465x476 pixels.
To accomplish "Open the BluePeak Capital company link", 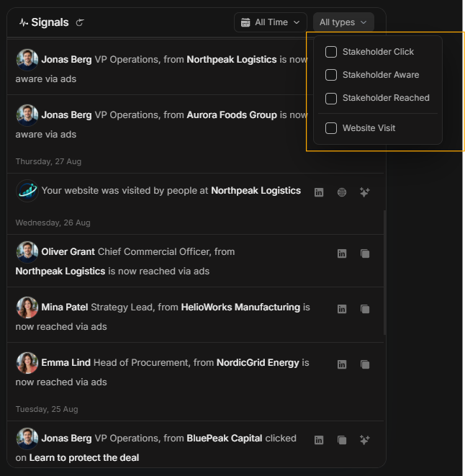I will tap(225, 439).
